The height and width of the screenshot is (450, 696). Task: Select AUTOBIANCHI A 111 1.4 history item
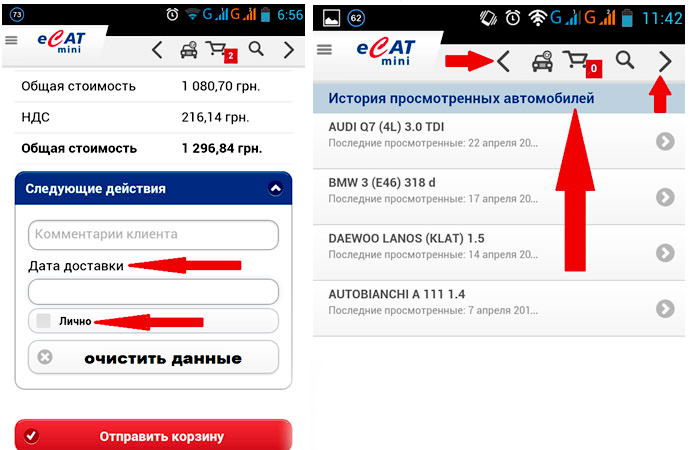click(498, 308)
